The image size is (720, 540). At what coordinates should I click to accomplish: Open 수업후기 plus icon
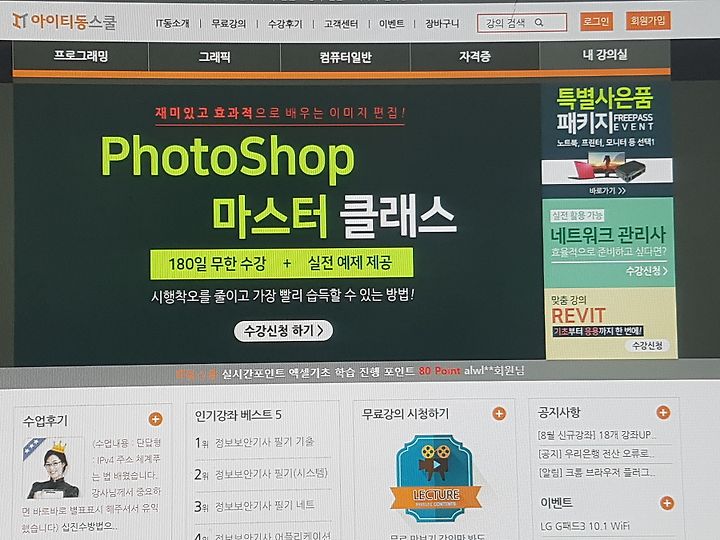156,419
